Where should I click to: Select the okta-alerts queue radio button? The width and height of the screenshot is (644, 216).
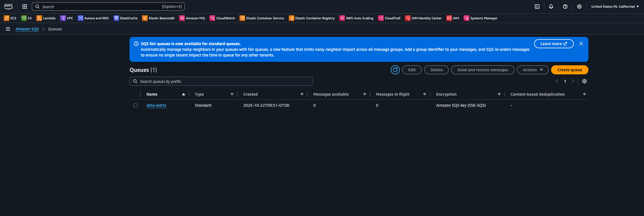point(135,105)
